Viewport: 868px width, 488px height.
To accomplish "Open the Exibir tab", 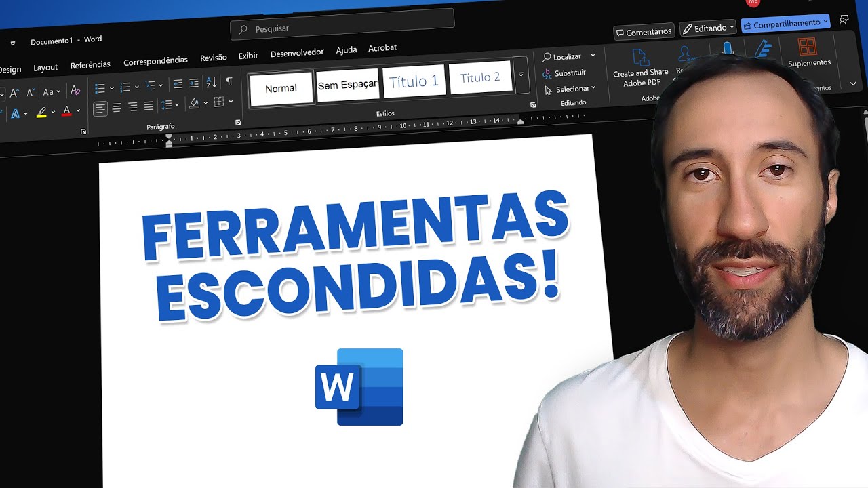I will click(248, 56).
